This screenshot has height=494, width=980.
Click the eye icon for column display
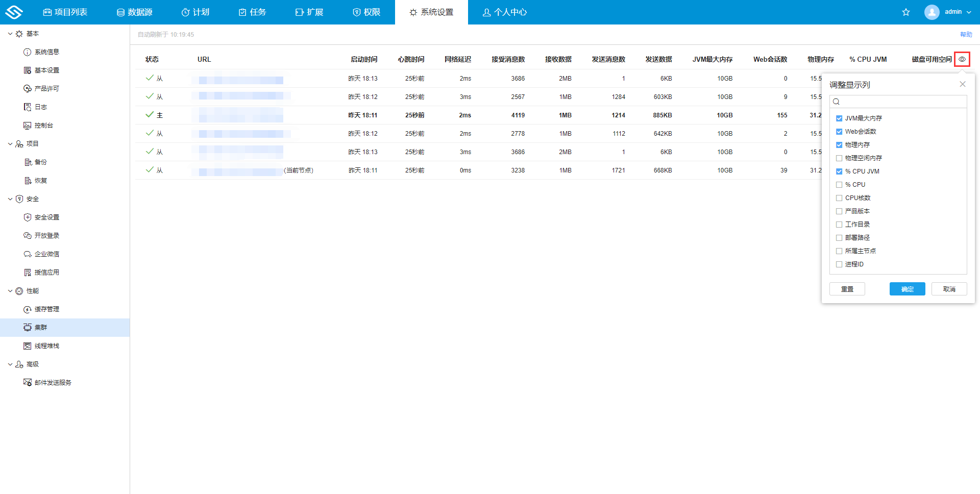[962, 59]
